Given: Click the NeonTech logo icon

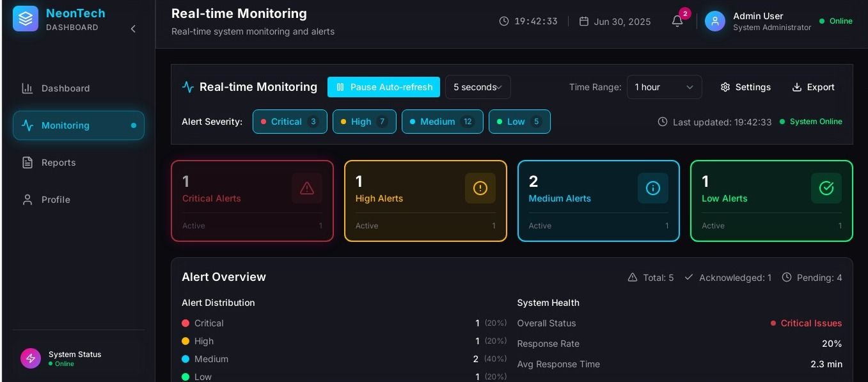Looking at the screenshot, I should (26, 19).
